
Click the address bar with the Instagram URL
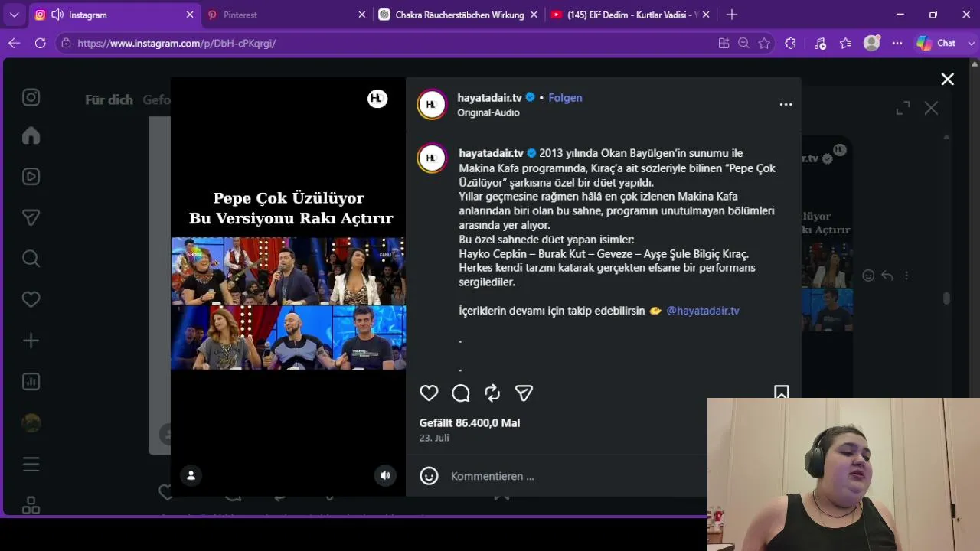(383, 44)
